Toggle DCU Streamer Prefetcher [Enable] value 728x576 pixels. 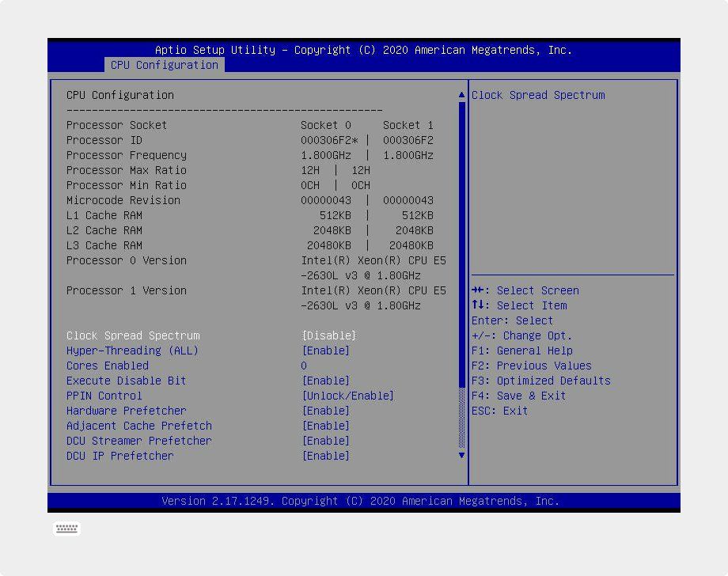click(x=325, y=441)
